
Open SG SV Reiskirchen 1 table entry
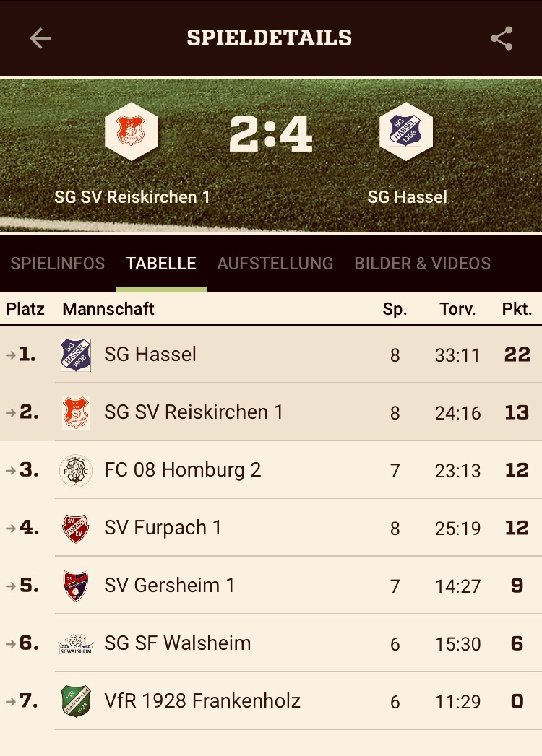pos(194,412)
